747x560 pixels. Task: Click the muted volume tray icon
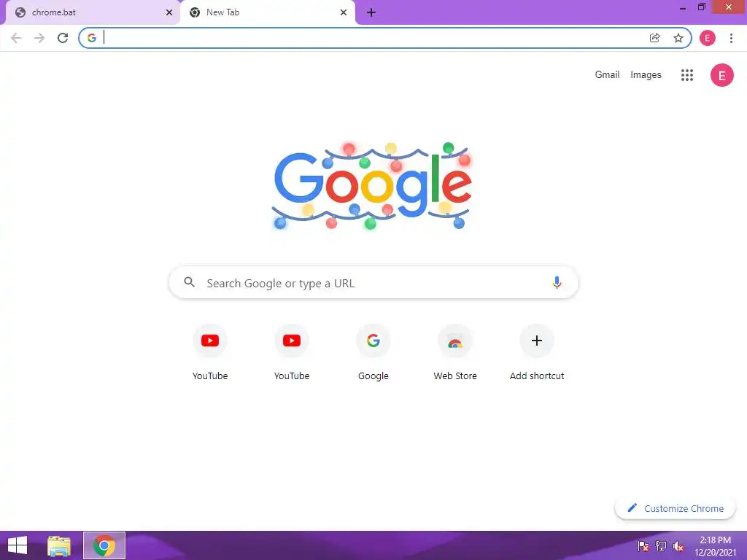point(678,546)
